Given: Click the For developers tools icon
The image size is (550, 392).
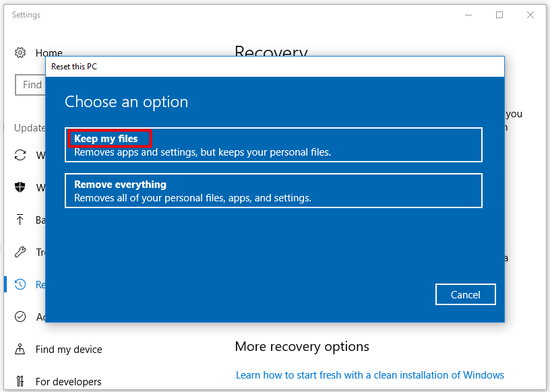Looking at the screenshot, I should click(x=21, y=381).
